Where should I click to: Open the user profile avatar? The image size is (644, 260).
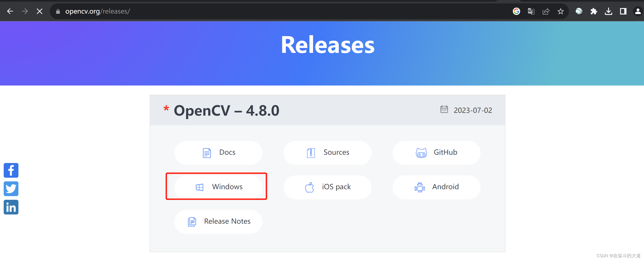(638, 11)
